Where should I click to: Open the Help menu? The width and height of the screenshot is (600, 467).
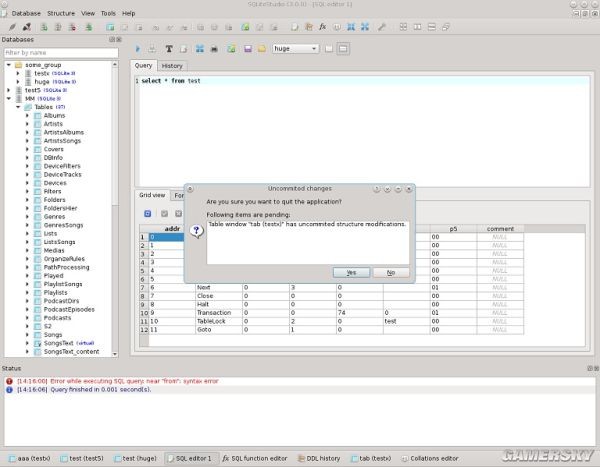tap(129, 13)
